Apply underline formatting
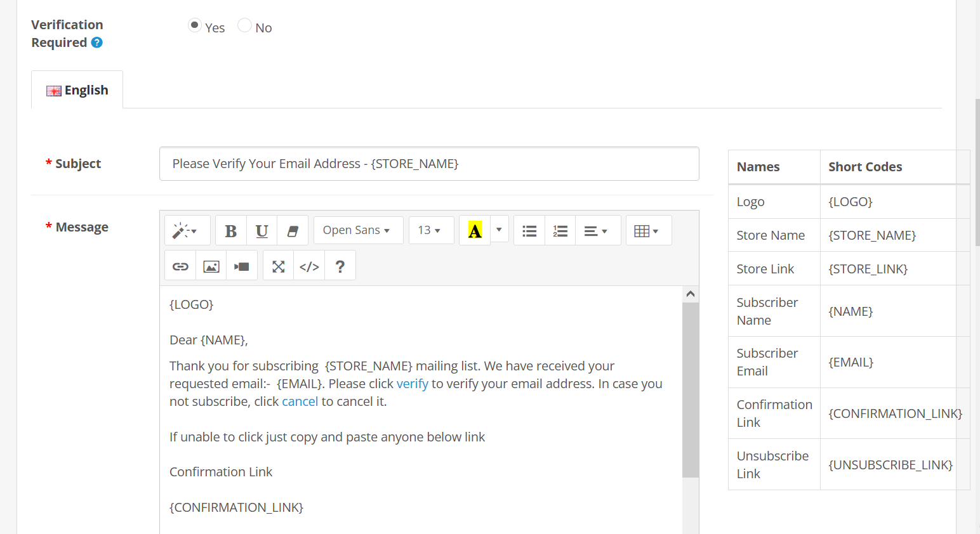 coord(262,231)
